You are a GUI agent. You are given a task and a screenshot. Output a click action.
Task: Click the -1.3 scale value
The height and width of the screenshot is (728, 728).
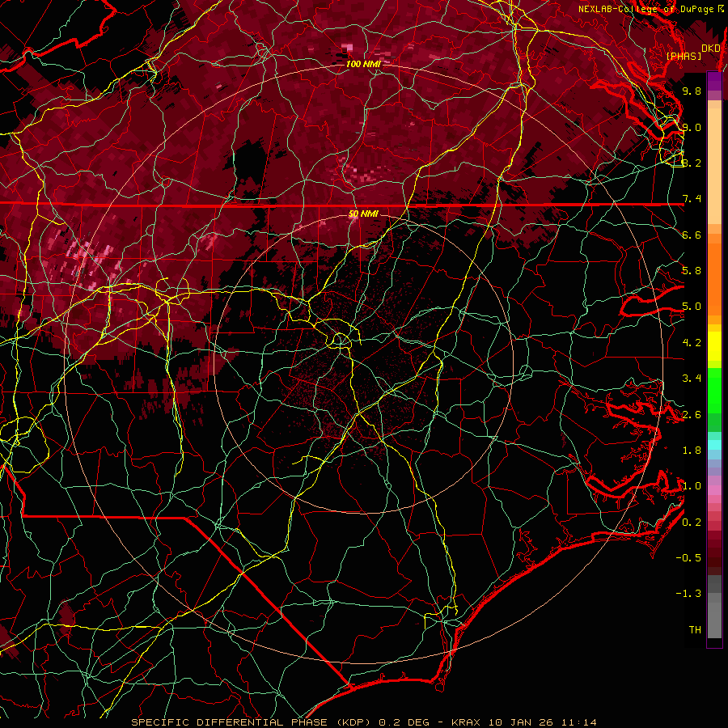point(688,594)
